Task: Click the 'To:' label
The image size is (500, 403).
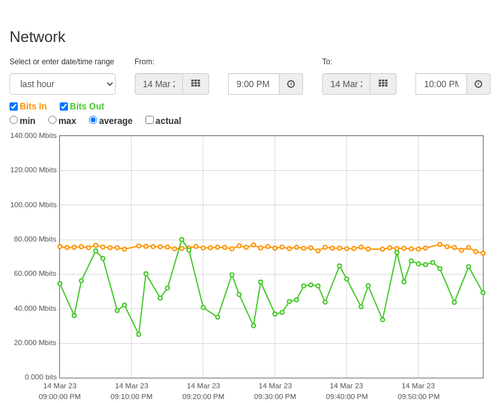Action: click(x=327, y=62)
